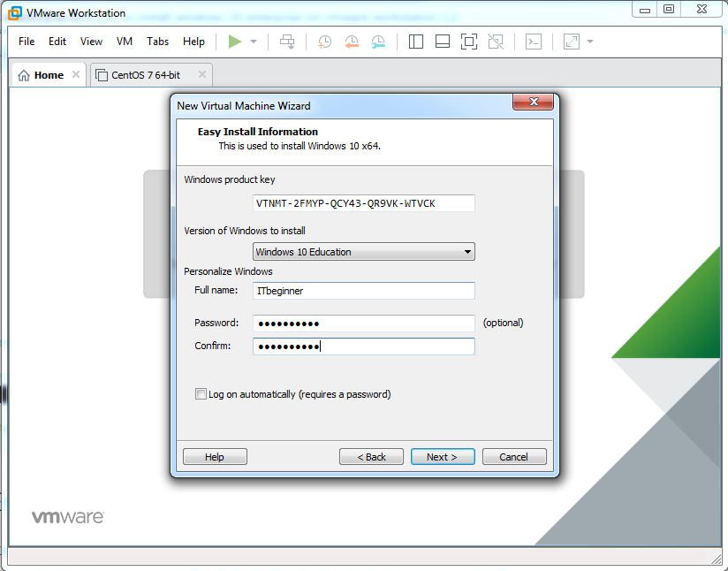The height and width of the screenshot is (571, 728).
Task: Enter full screen mode icon
Action: 469,42
